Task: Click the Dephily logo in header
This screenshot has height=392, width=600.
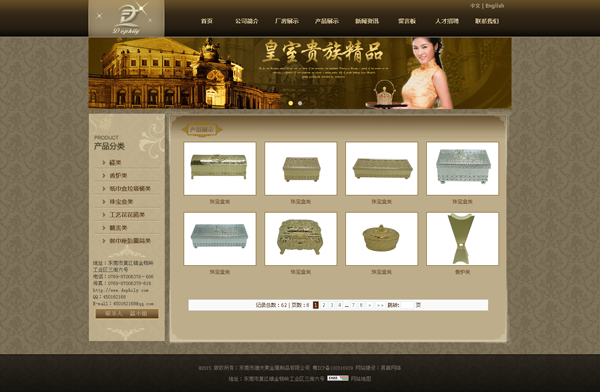Action: 126,18
